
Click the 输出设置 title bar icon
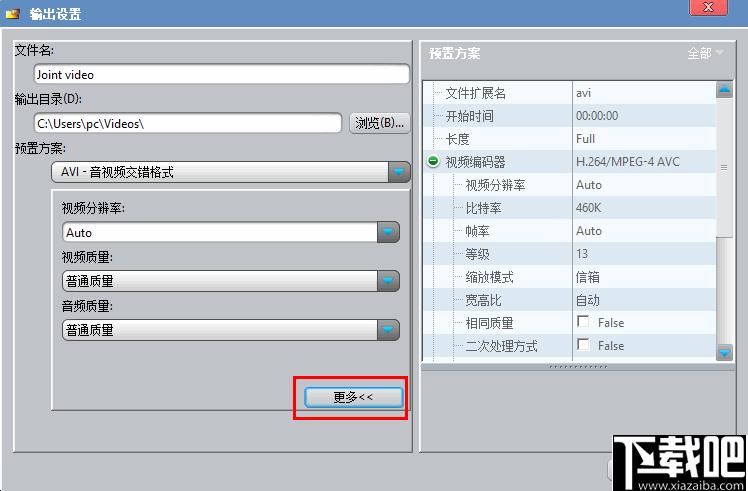click(12, 14)
